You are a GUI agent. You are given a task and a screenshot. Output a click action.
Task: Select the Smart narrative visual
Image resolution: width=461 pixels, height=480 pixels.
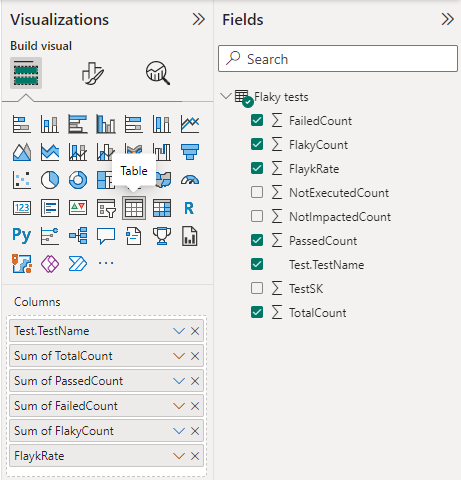pos(134,236)
